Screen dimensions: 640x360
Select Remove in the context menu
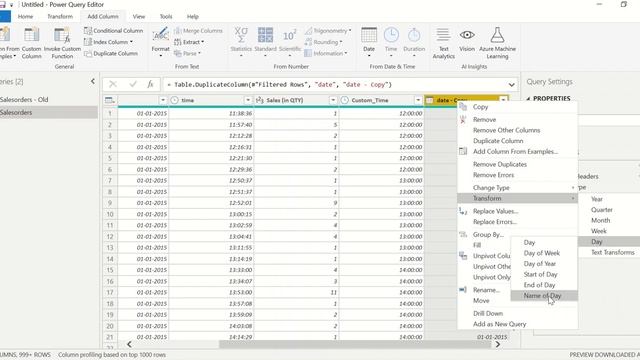(518, 120)
